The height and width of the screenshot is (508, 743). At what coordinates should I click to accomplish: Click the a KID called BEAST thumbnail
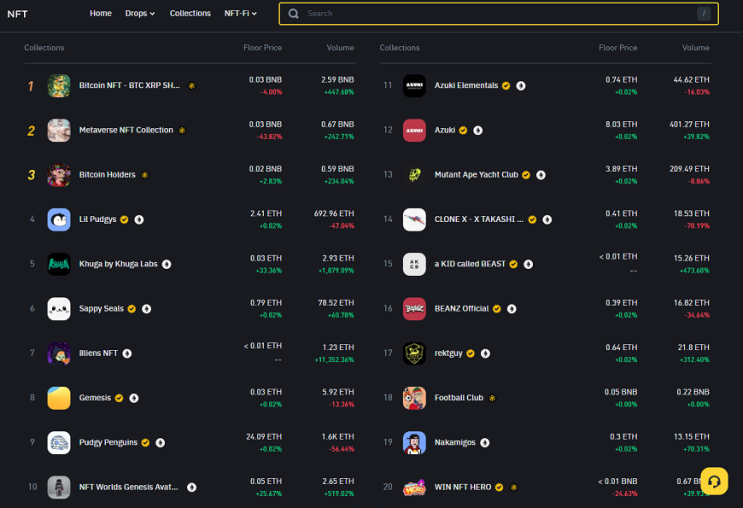click(414, 264)
